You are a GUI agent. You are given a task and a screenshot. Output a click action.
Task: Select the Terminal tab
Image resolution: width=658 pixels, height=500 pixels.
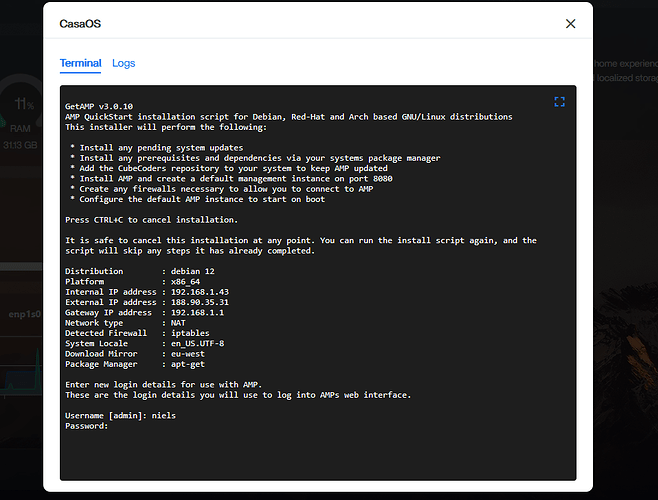coord(80,63)
